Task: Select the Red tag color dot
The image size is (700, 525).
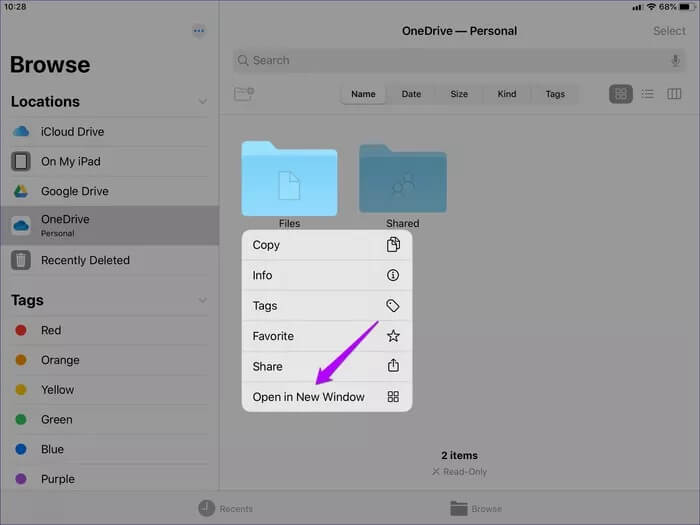Action: (x=21, y=330)
